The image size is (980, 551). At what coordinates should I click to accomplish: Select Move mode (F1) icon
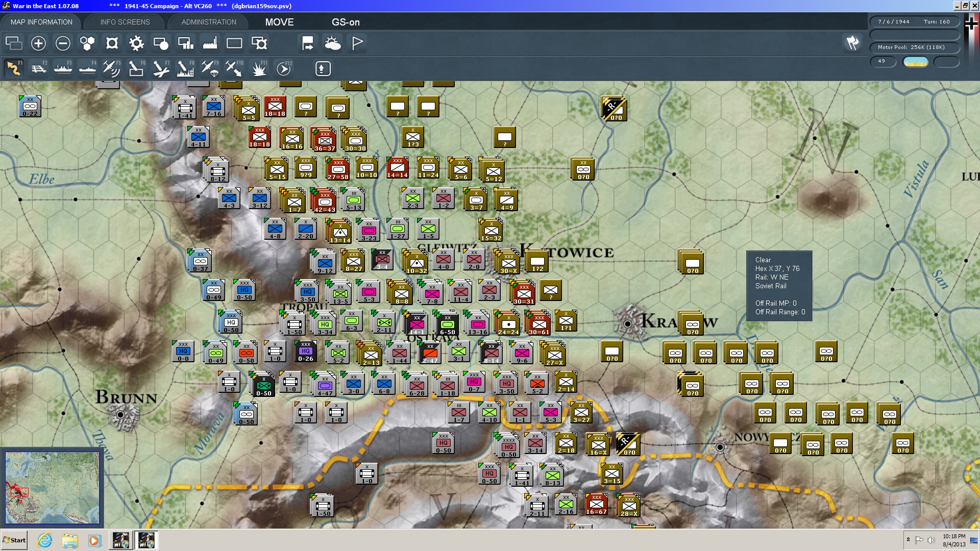click(14, 68)
